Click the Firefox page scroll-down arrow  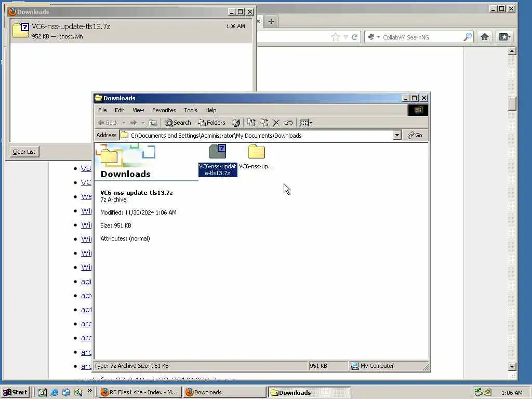coord(512,366)
